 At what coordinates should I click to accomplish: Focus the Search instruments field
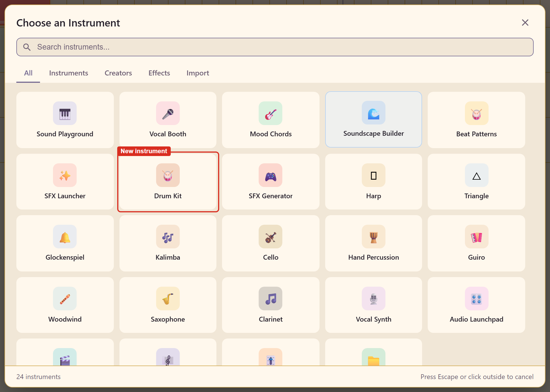[x=275, y=47]
